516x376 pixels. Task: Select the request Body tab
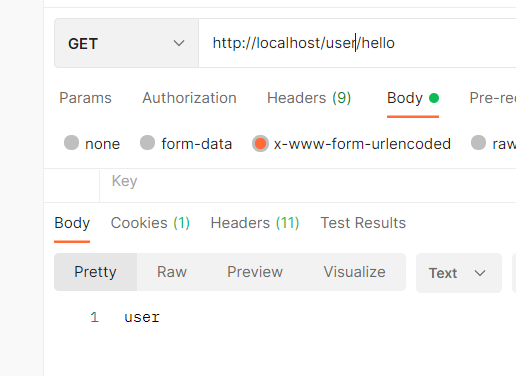[x=413, y=98]
